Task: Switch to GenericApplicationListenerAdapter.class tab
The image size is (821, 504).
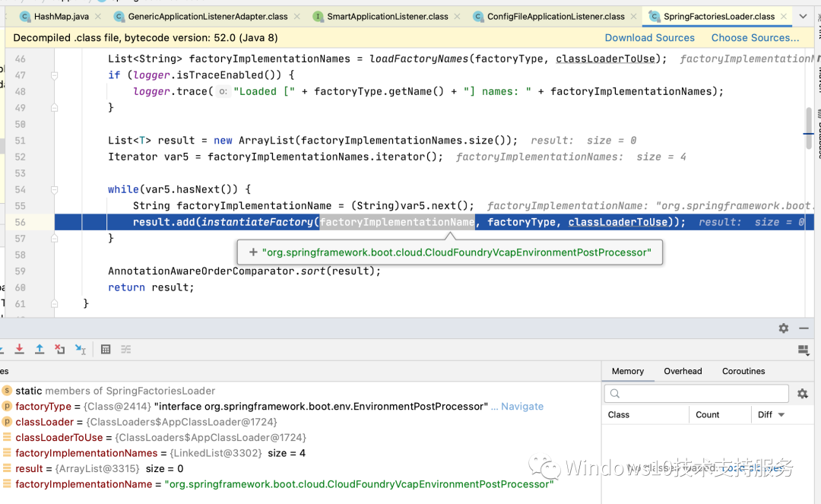Action: (208, 17)
